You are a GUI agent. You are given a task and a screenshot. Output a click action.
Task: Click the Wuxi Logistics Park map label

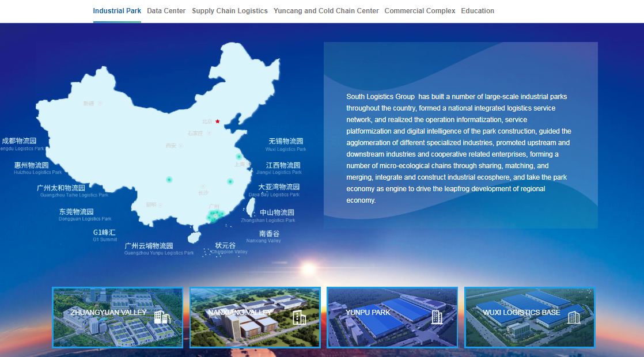[x=286, y=145]
